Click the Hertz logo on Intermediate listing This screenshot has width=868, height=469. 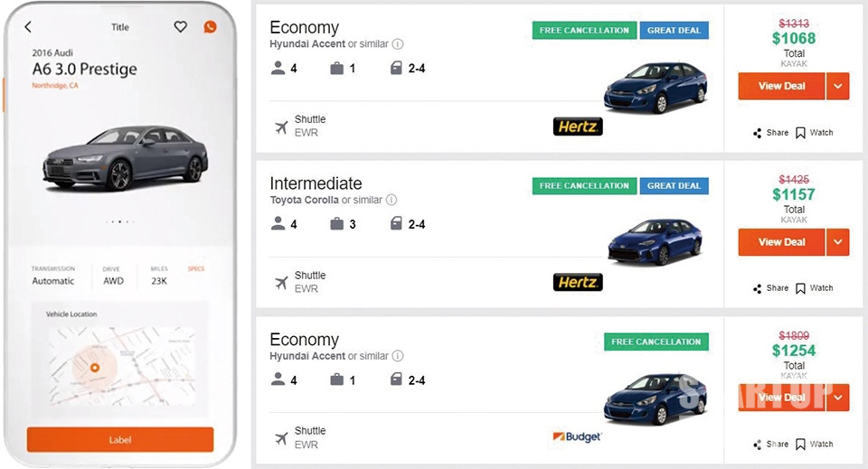click(x=578, y=282)
